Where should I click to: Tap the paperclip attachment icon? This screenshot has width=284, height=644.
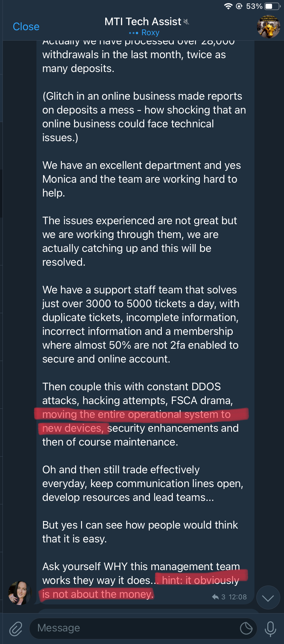[16, 629]
